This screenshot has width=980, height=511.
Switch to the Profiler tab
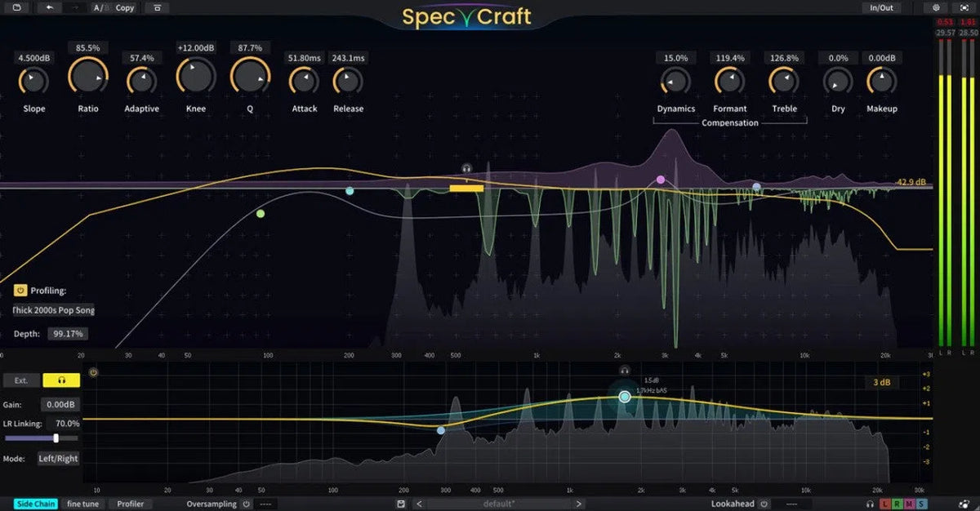coord(131,504)
